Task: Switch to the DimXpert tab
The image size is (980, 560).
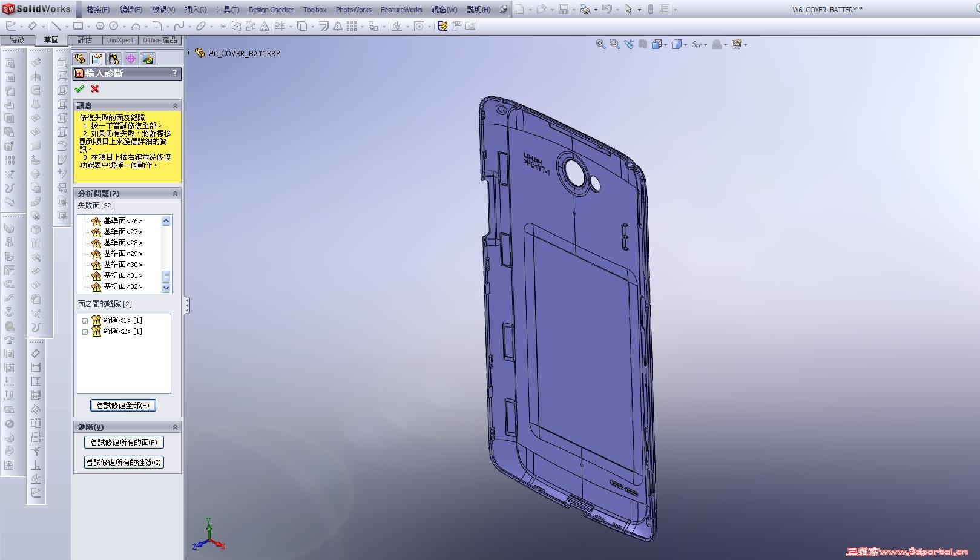Action: (x=120, y=40)
